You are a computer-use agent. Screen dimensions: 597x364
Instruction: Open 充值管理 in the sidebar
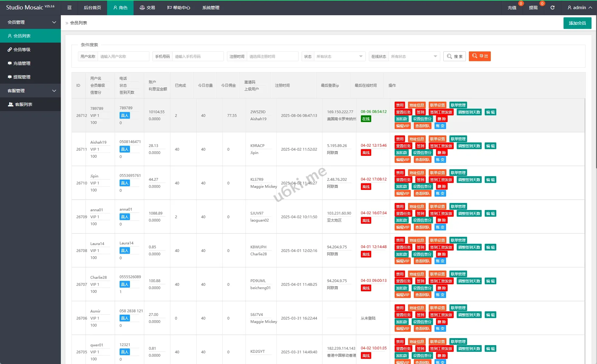click(x=22, y=63)
